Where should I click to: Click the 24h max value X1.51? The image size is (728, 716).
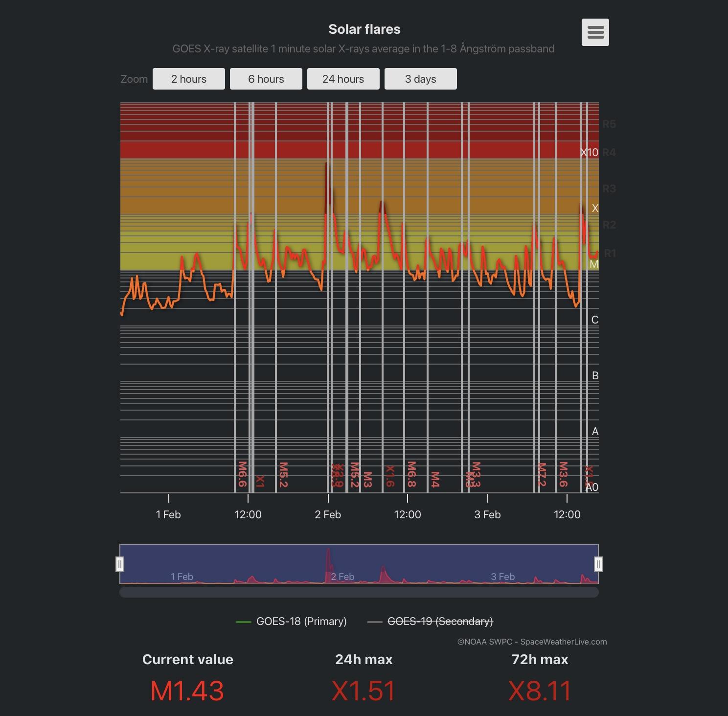point(364,691)
